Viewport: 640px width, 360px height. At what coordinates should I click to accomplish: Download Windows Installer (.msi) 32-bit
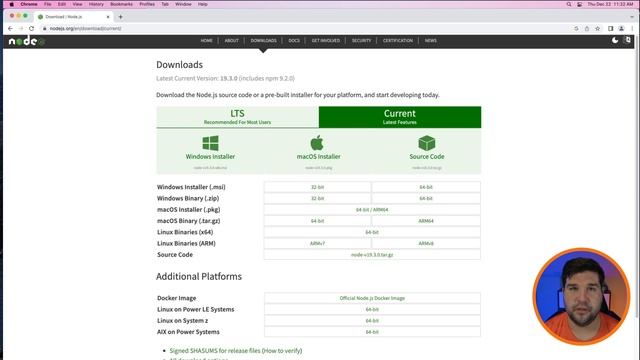pos(318,187)
